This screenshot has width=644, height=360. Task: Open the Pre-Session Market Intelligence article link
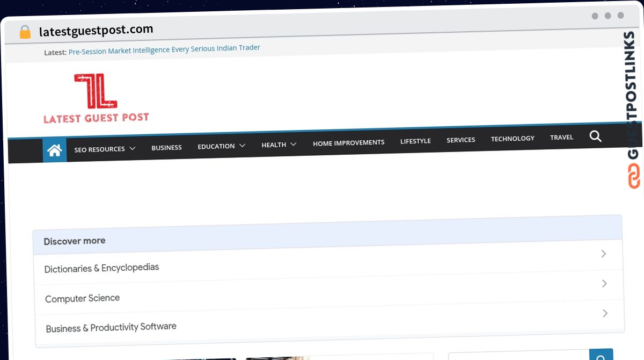[164, 50]
